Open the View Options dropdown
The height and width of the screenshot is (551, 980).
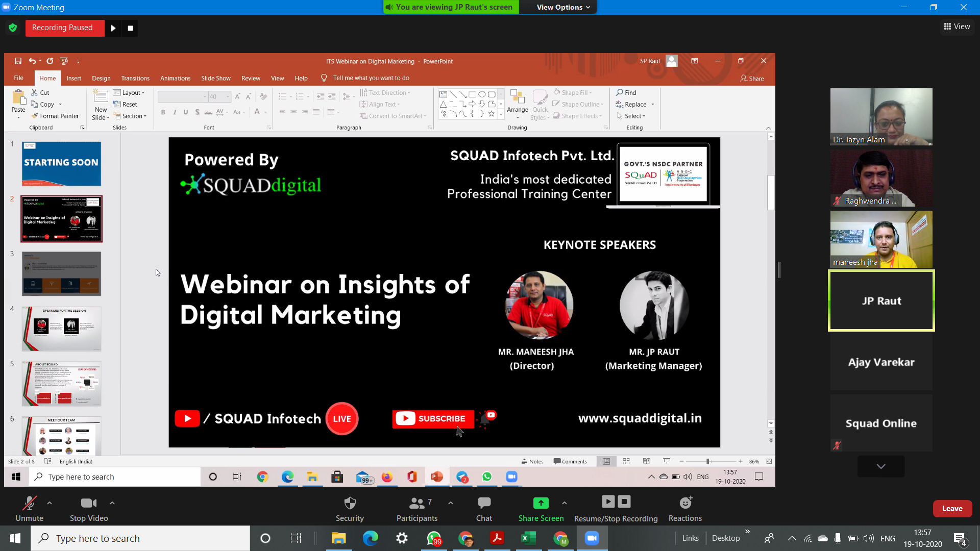[x=563, y=7]
